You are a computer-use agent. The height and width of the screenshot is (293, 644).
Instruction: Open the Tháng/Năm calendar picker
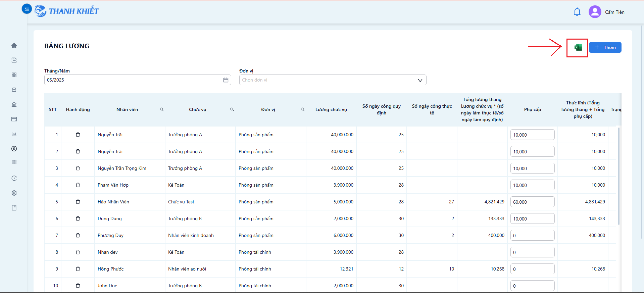(x=226, y=80)
